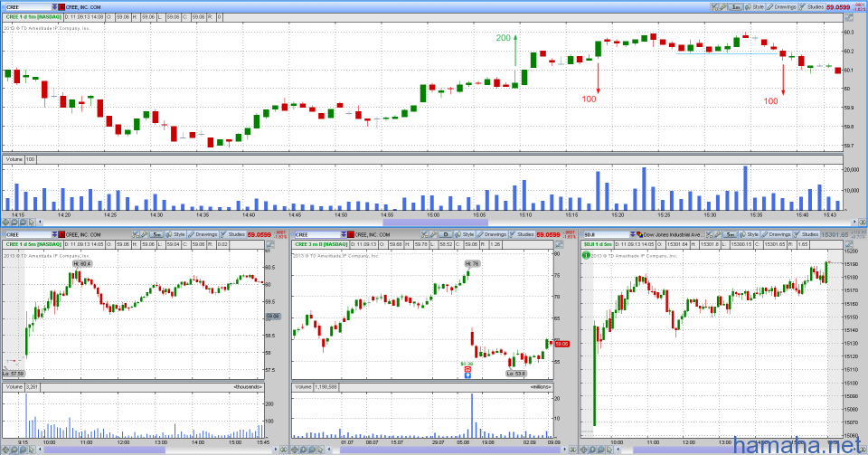Click red earnings event icon on daily chart
The image size is (868, 455).
467,369
